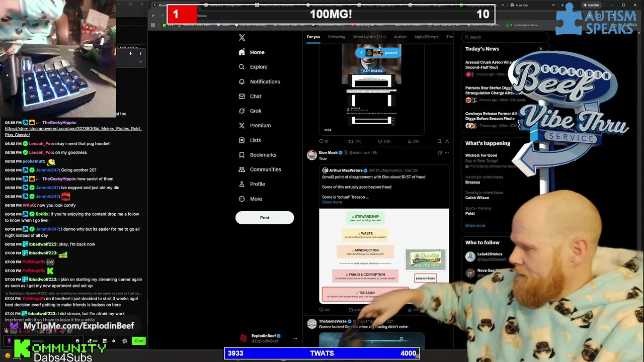Viewport: 644px width, 362px height.
Task: View analytics of the 33K views post
Action: [x=413, y=141]
